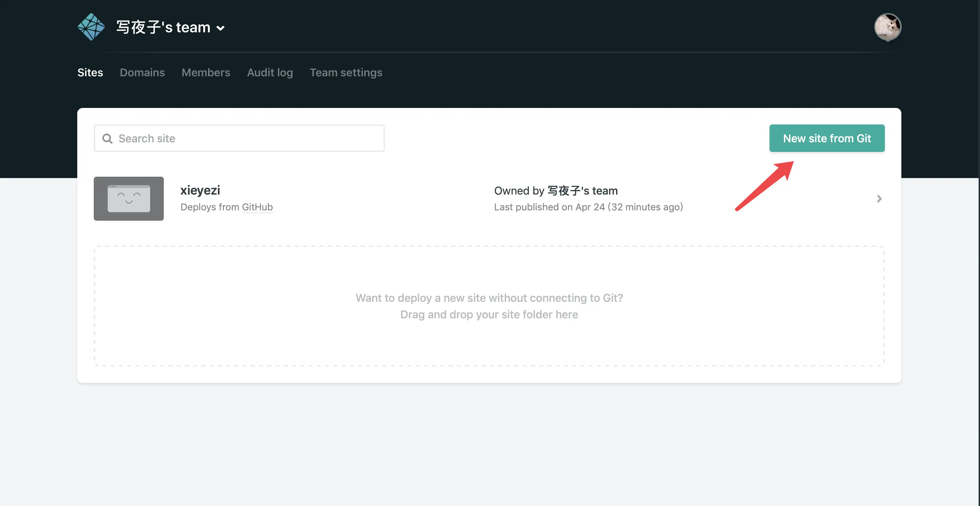The image size is (980, 506).
Task: Switch to the Sites tab
Action: point(90,72)
